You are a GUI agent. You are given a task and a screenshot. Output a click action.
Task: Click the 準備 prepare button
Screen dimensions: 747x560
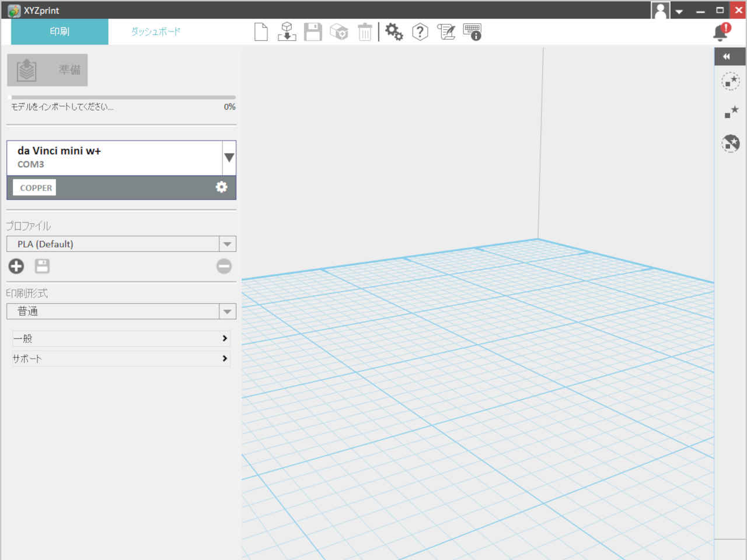[x=47, y=70]
